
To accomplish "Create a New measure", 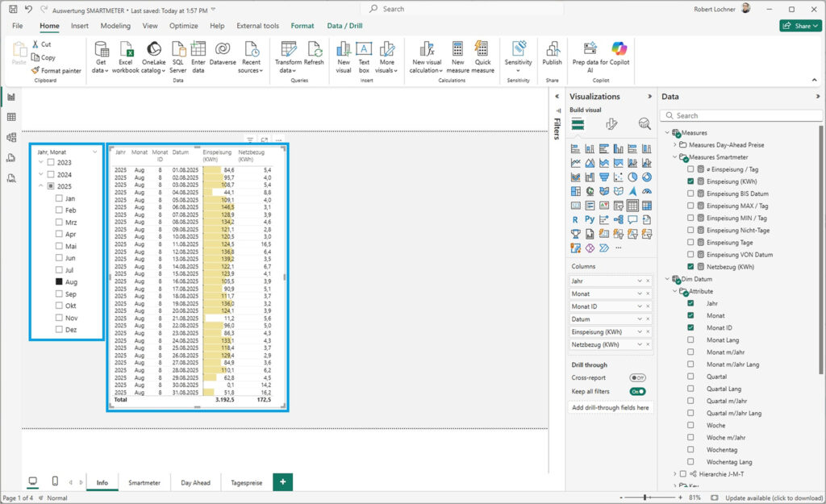I will 457,57.
